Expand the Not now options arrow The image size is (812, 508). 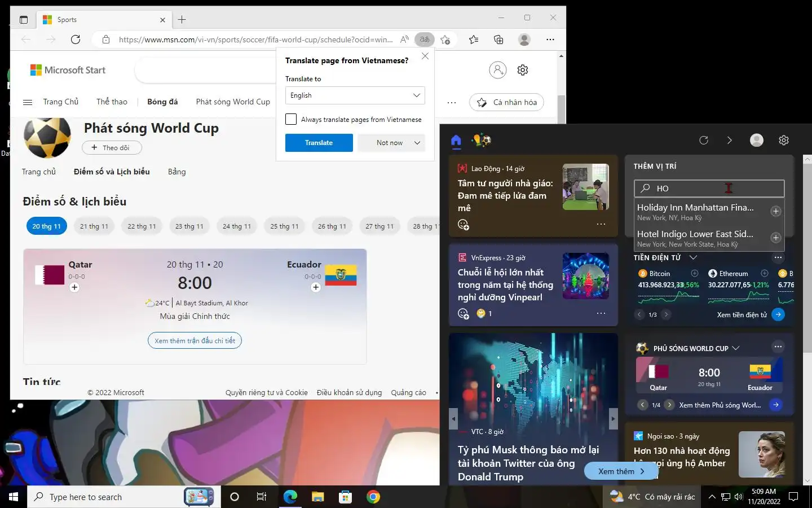(417, 143)
